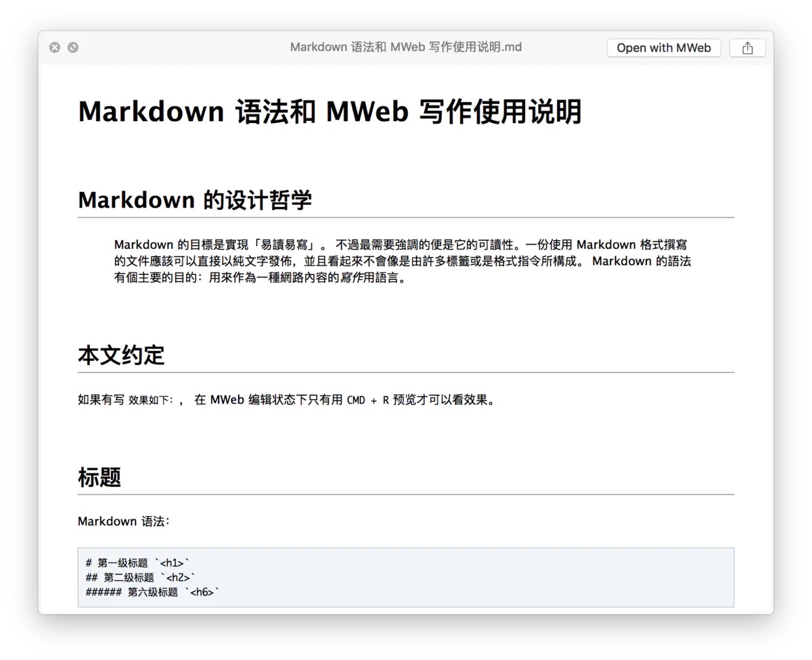Click the heading 本文约定

[x=121, y=355]
